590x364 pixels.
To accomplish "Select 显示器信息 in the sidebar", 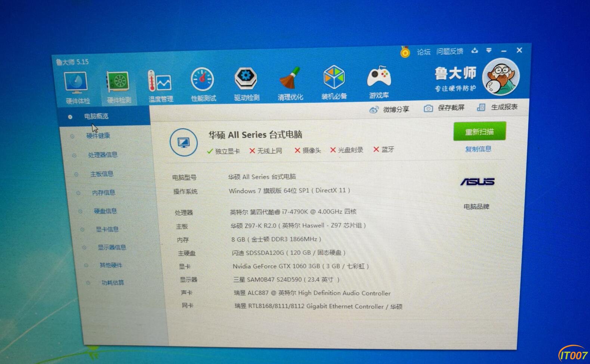I will 112,247.
